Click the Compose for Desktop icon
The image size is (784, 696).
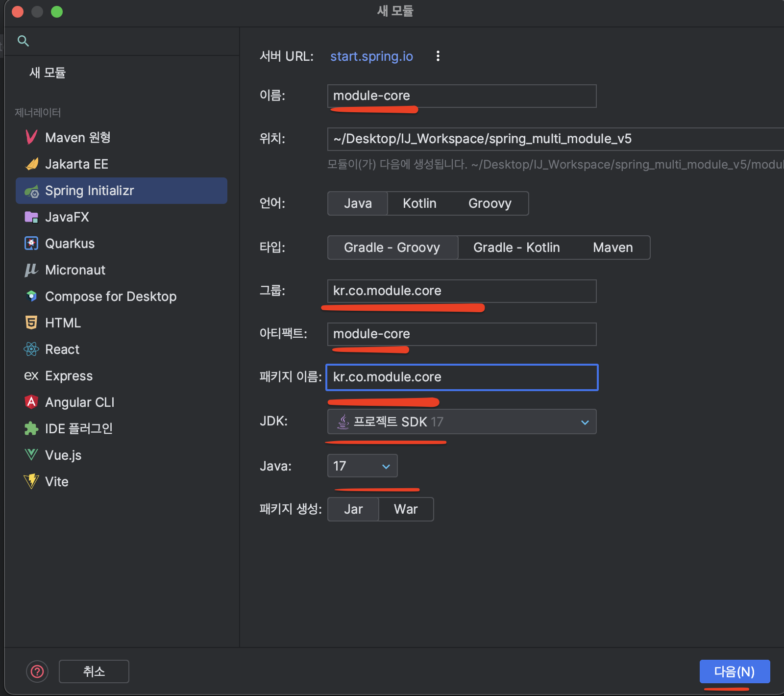[x=31, y=296]
